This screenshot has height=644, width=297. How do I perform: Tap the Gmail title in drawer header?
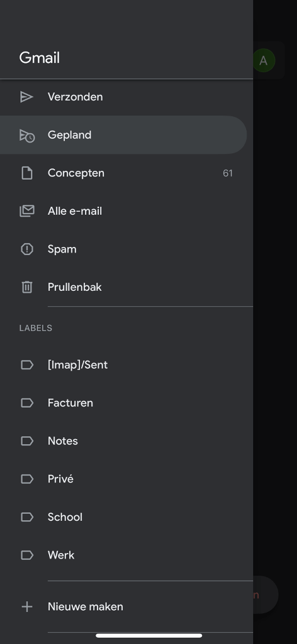pos(40,58)
